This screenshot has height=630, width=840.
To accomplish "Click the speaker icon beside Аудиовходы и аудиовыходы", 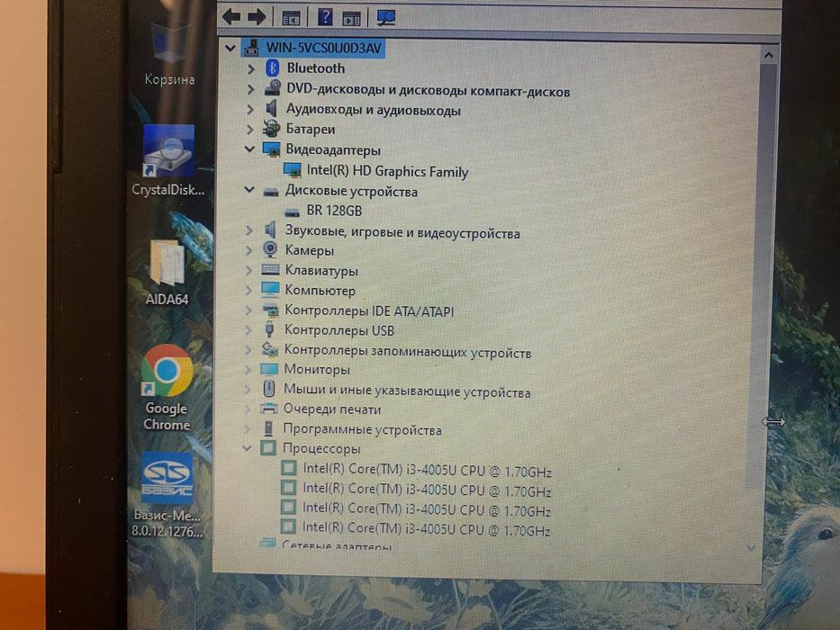I will [x=272, y=108].
